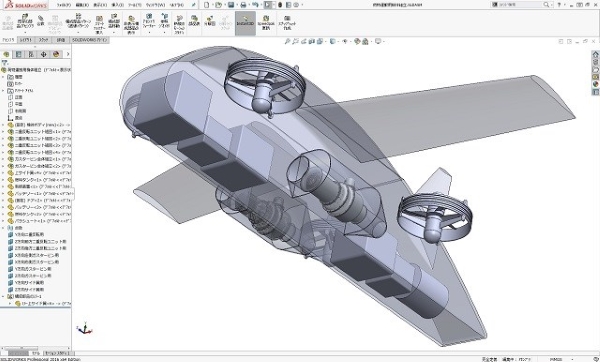This screenshot has height=362, width=600.
Task: Open the SOLIDWORKS アドイン tab
Action: [90, 40]
